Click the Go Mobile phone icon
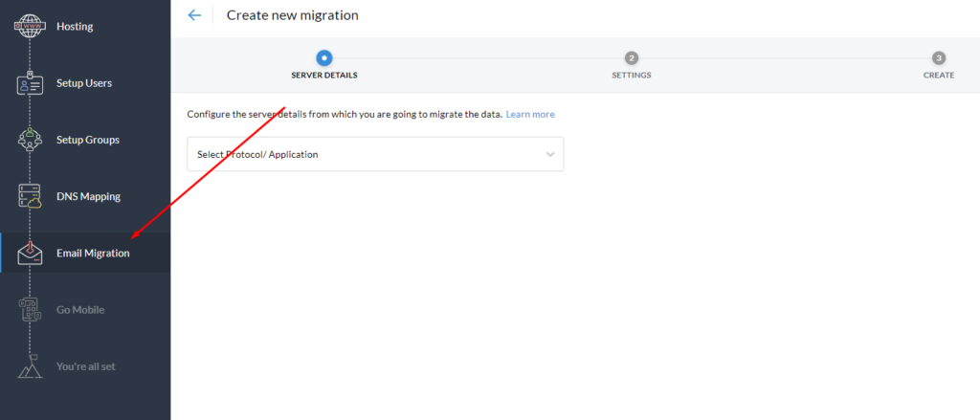 [x=30, y=310]
